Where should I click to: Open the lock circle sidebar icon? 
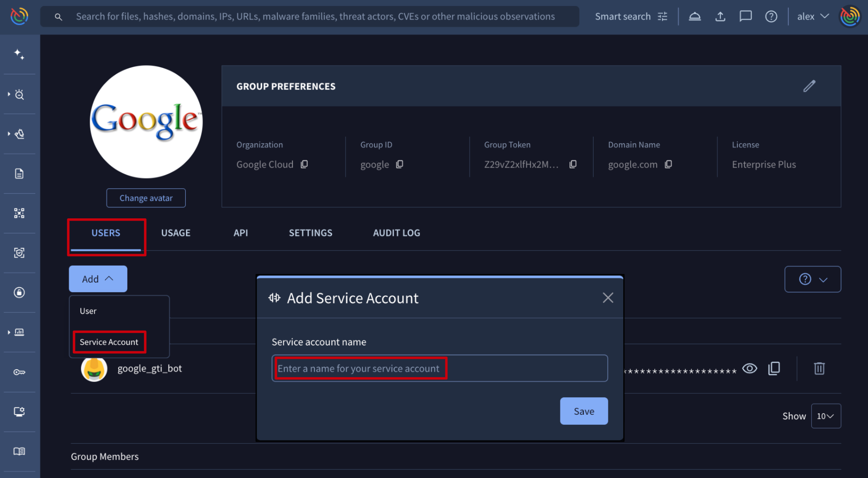coord(19,292)
